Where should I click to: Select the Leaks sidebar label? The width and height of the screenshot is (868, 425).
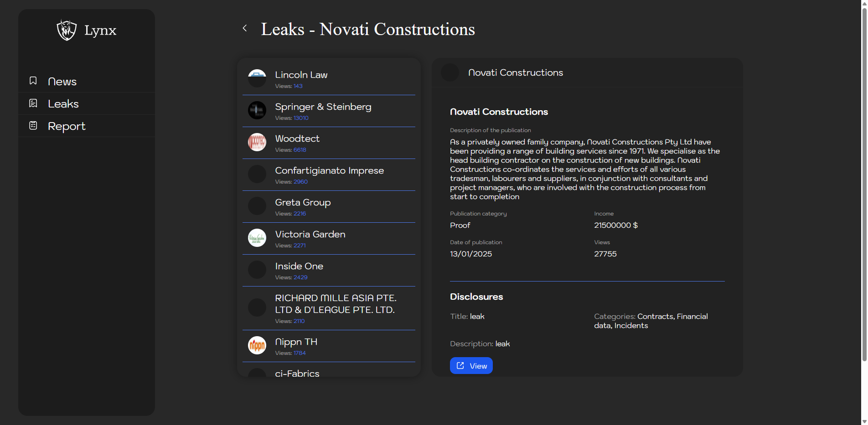point(63,104)
